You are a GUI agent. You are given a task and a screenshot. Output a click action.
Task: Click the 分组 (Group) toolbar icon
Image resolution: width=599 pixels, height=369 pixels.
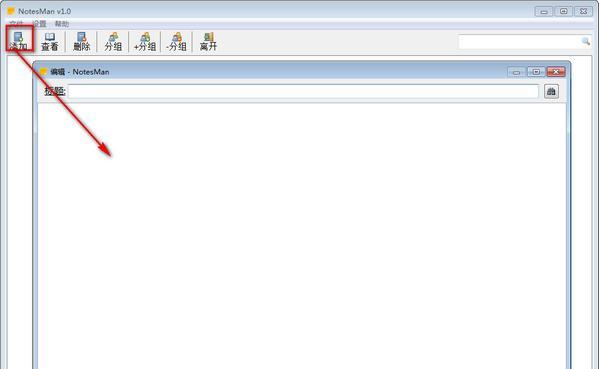(113, 41)
